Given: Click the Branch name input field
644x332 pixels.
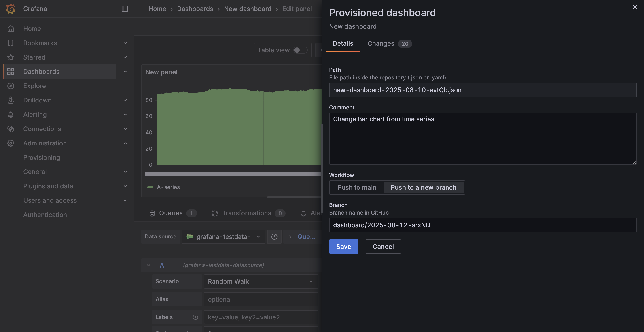Looking at the screenshot, I should coord(483,225).
